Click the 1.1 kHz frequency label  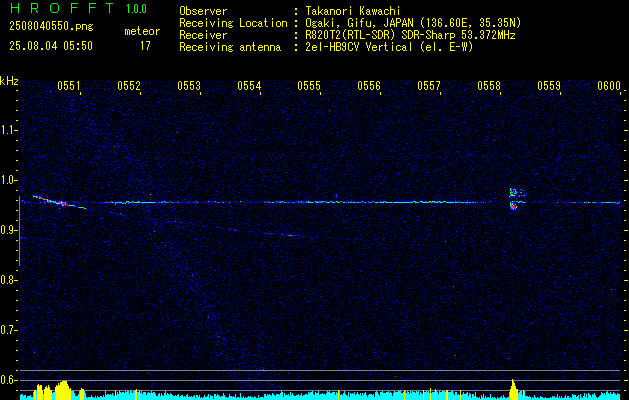click(x=8, y=130)
